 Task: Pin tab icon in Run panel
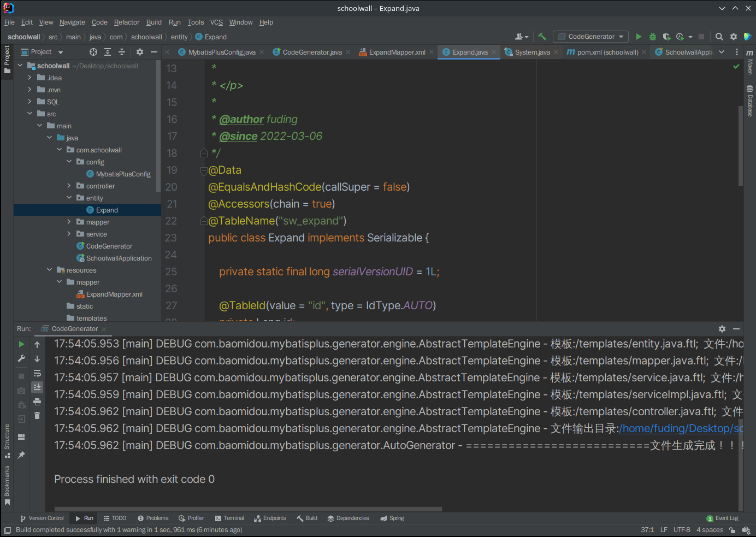(21, 455)
